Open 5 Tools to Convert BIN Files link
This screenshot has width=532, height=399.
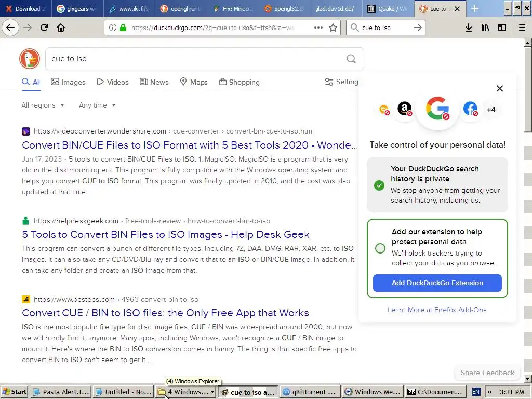click(166, 234)
